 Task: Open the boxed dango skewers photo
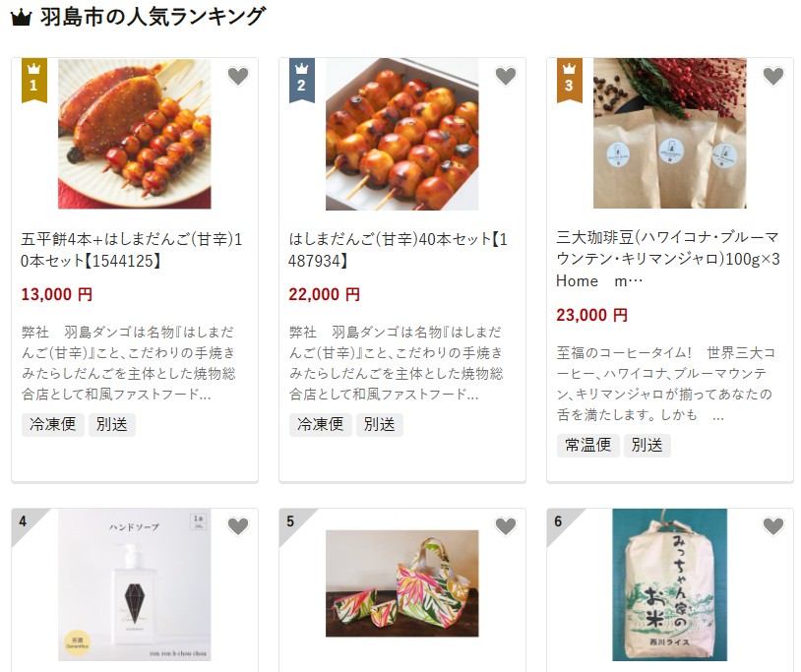tap(402, 134)
